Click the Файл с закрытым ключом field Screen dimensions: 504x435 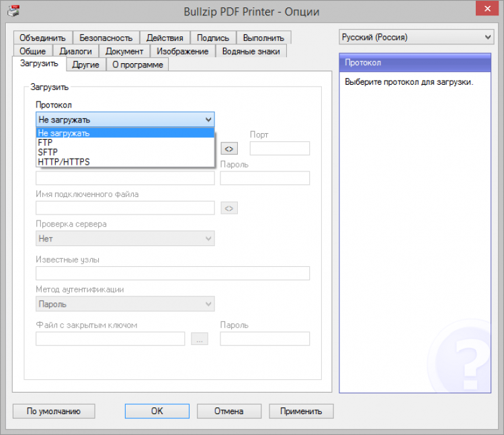coord(110,339)
